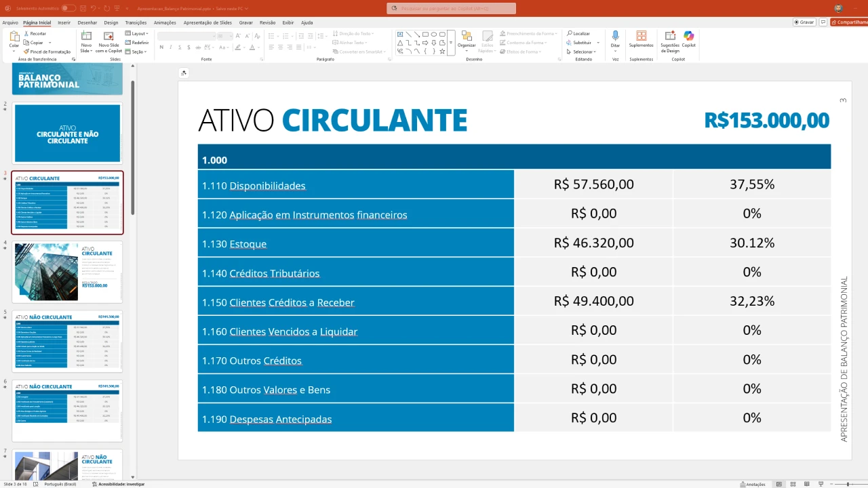Open the Arquivo menu

(x=10, y=22)
